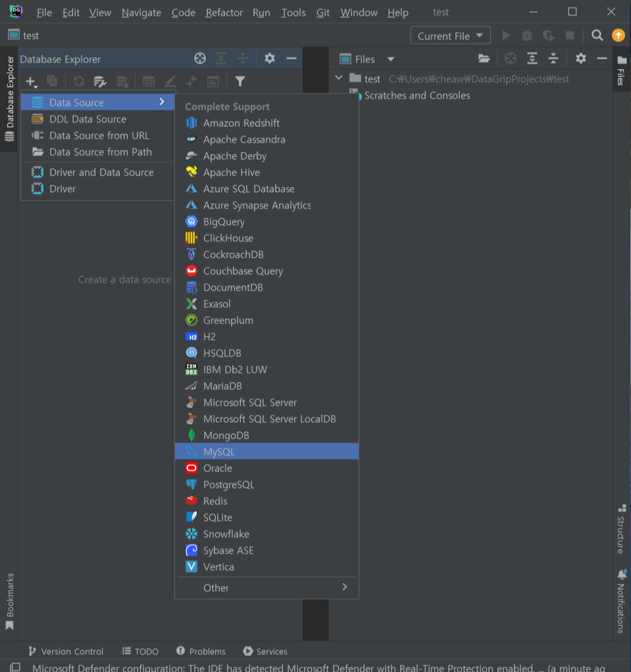
Task: Click the Filter funnel icon
Action: coord(240,81)
